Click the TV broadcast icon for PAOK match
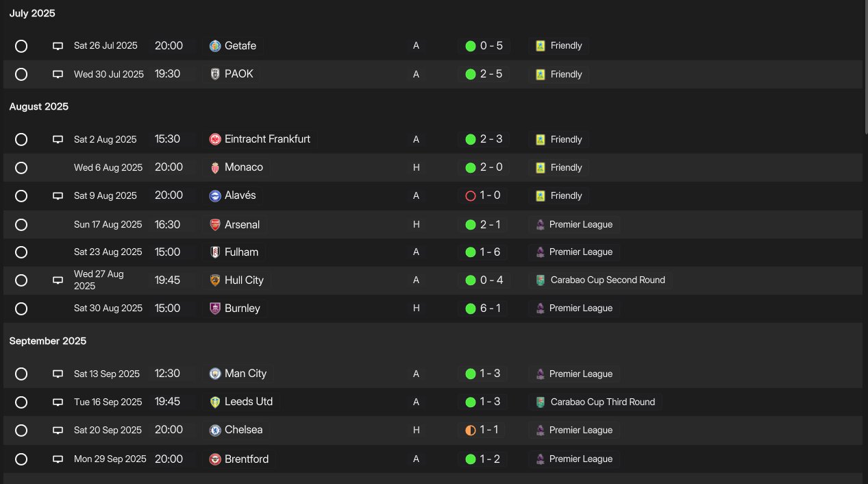868x484 pixels. coord(58,74)
